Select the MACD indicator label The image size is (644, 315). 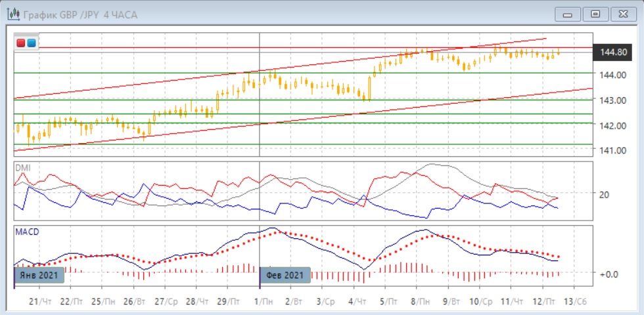point(26,231)
